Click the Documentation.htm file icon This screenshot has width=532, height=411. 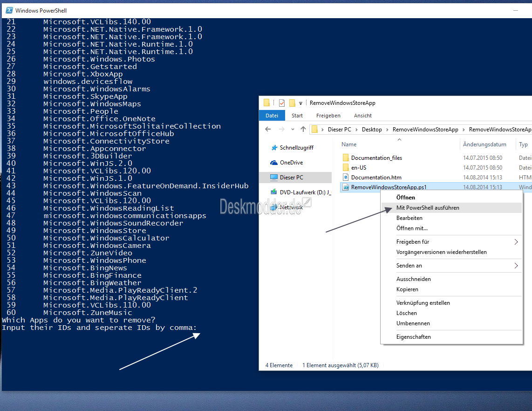click(x=346, y=177)
